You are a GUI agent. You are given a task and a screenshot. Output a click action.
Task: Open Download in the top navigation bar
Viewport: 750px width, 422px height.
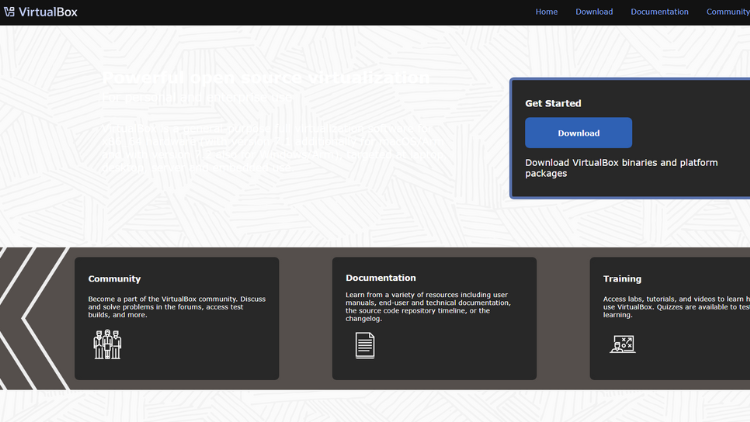[594, 12]
